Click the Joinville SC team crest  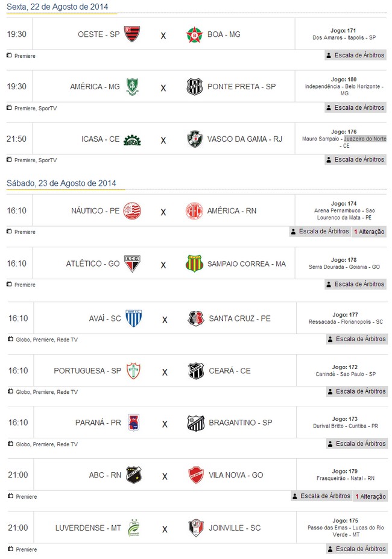[195, 528]
